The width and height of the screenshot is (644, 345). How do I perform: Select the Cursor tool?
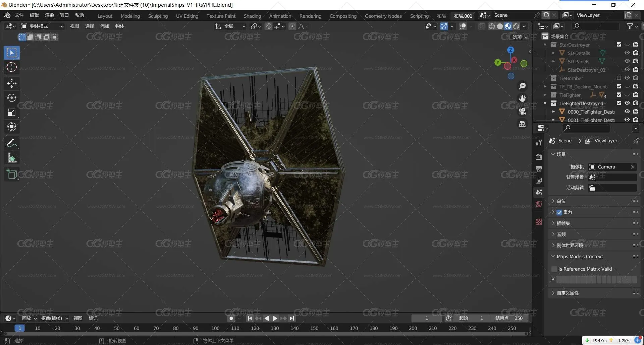pyautogui.click(x=12, y=67)
